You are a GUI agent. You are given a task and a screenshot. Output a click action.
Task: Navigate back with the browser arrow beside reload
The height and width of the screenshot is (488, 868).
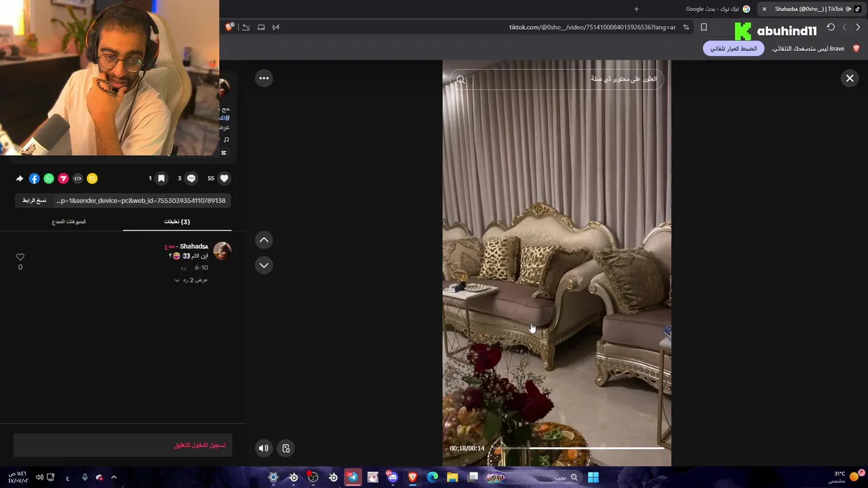click(x=844, y=27)
